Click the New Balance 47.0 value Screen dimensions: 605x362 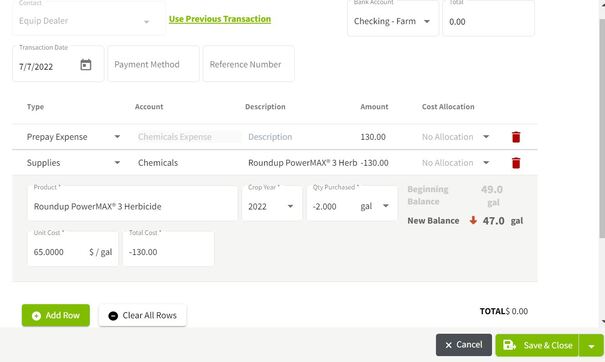click(493, 221)
